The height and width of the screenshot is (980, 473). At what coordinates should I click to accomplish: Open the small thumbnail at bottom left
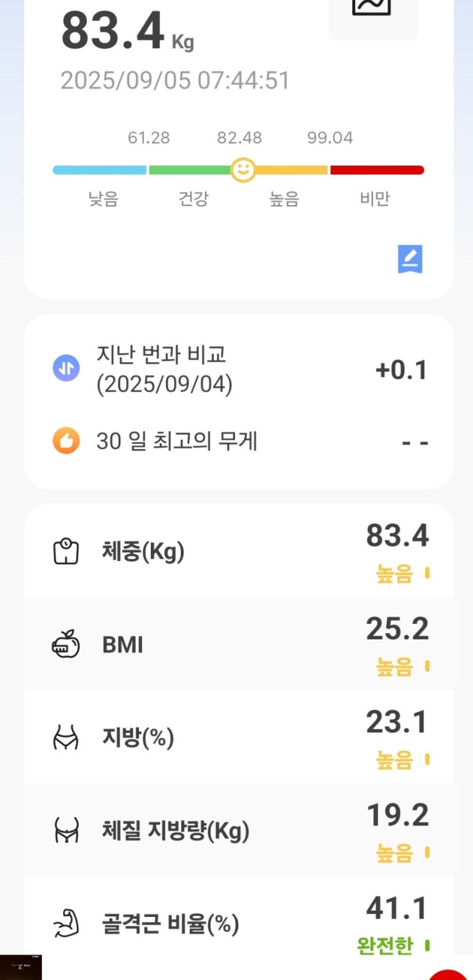tap(21, 967)
